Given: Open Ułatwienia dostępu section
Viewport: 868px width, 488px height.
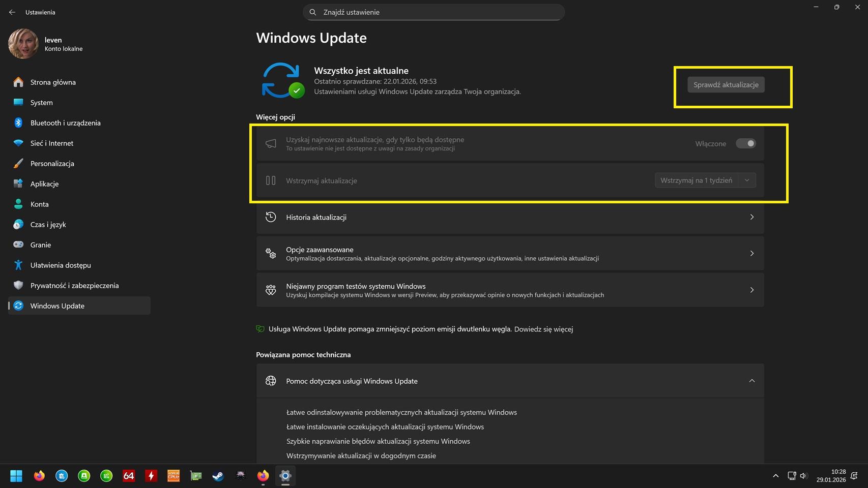Looking at the screenshot, I should tap(79, 265).
